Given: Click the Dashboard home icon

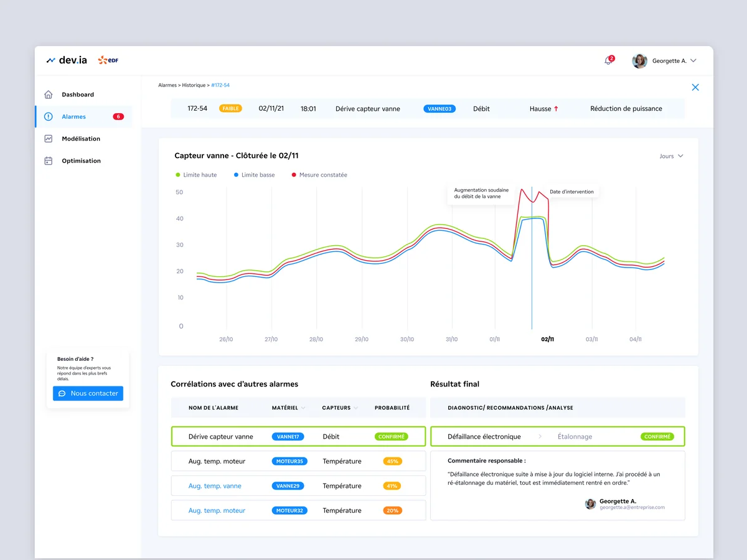Looking at the screenshot, I should [x=49, y=95].
